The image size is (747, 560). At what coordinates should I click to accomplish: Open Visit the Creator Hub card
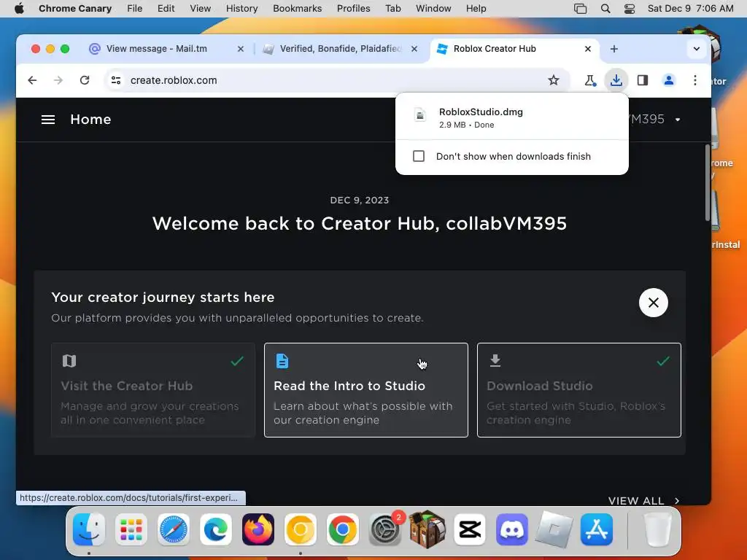click(153, 390)
